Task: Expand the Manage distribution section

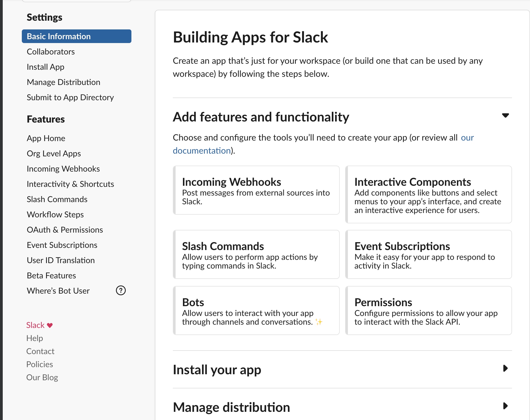Action: click(x=505, y=406)
